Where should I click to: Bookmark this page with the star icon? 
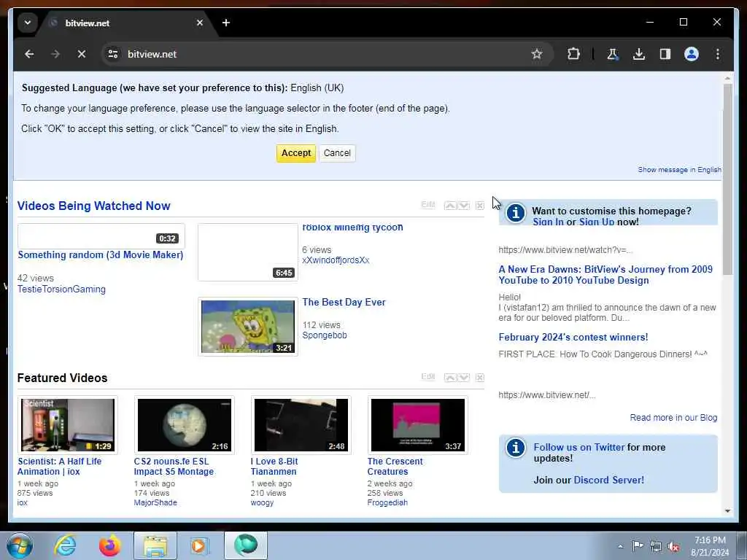[x=537, y=54]
